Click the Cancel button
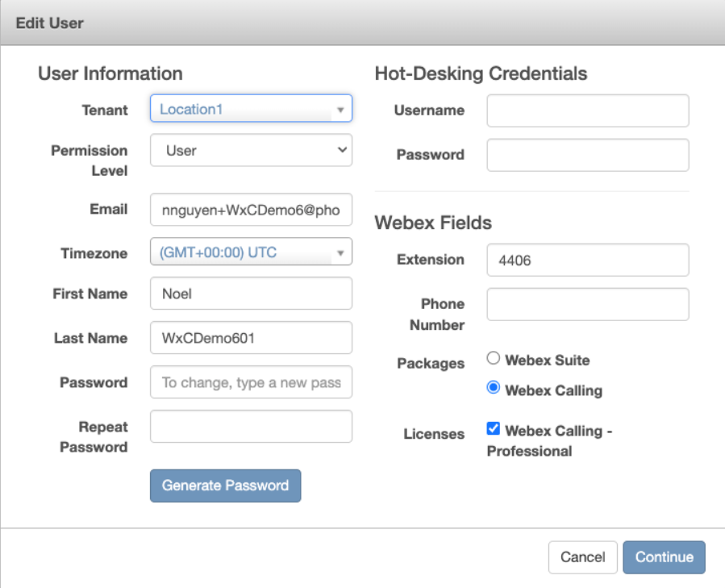The image size is (725, 588). point(582,557)
